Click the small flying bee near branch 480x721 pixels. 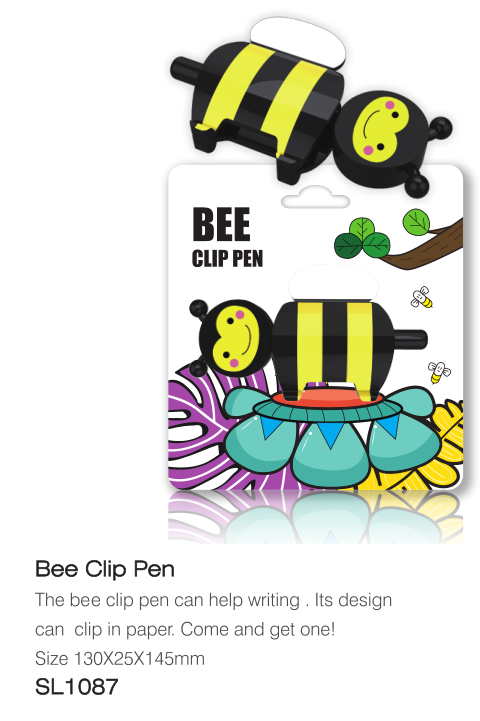422,297
